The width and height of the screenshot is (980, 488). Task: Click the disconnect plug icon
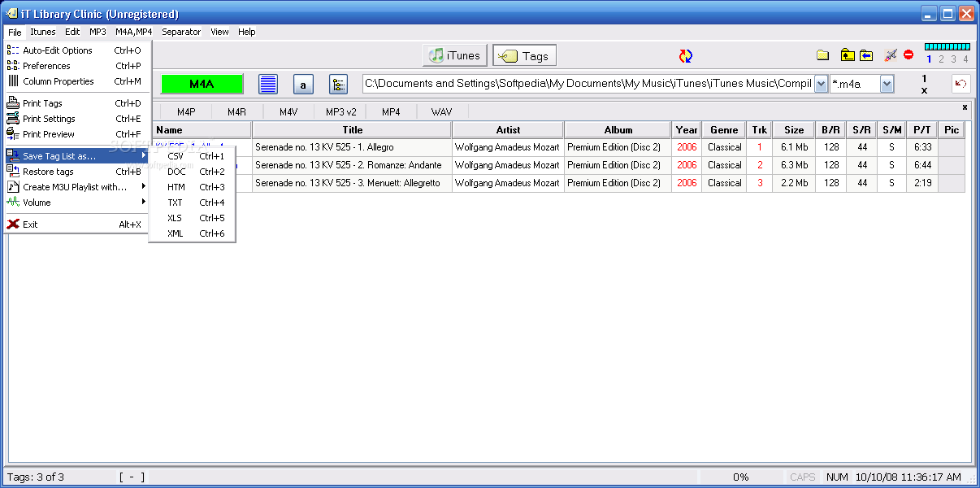pyautogui.click(x=891, y=55)
